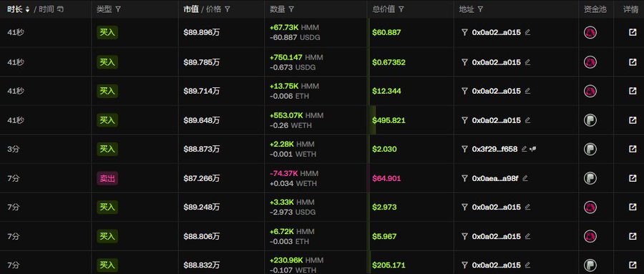Filter by address in $12.344 row

click(465, 91)
